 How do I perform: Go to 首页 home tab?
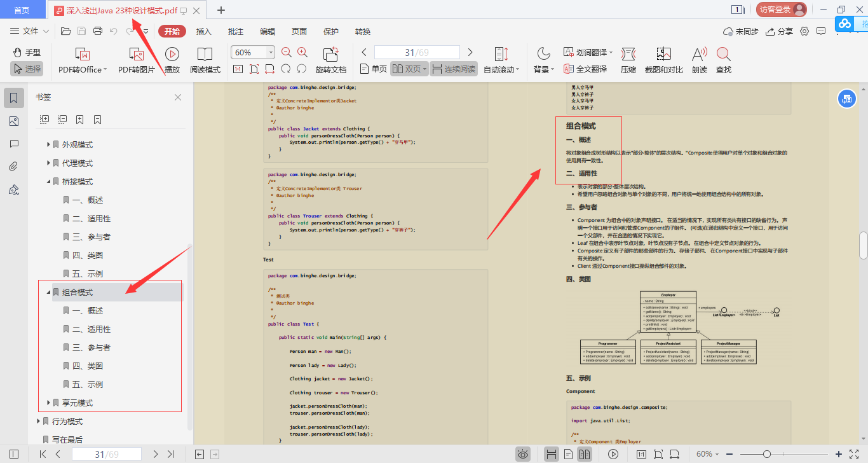(22, 10)
